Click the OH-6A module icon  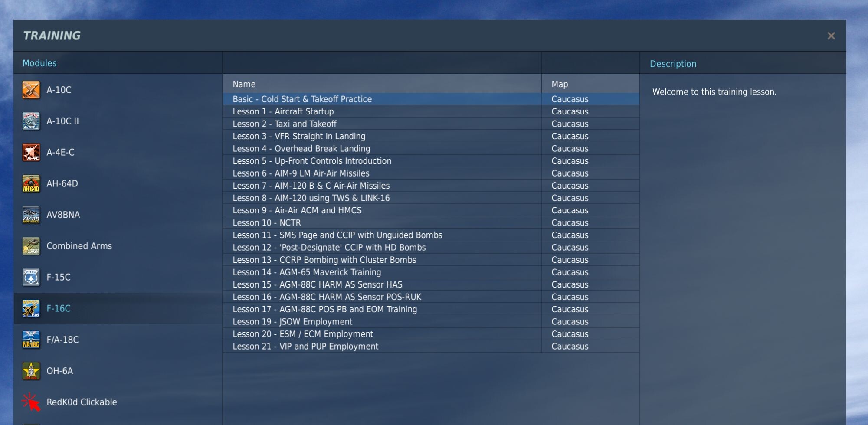coord(31,371)
